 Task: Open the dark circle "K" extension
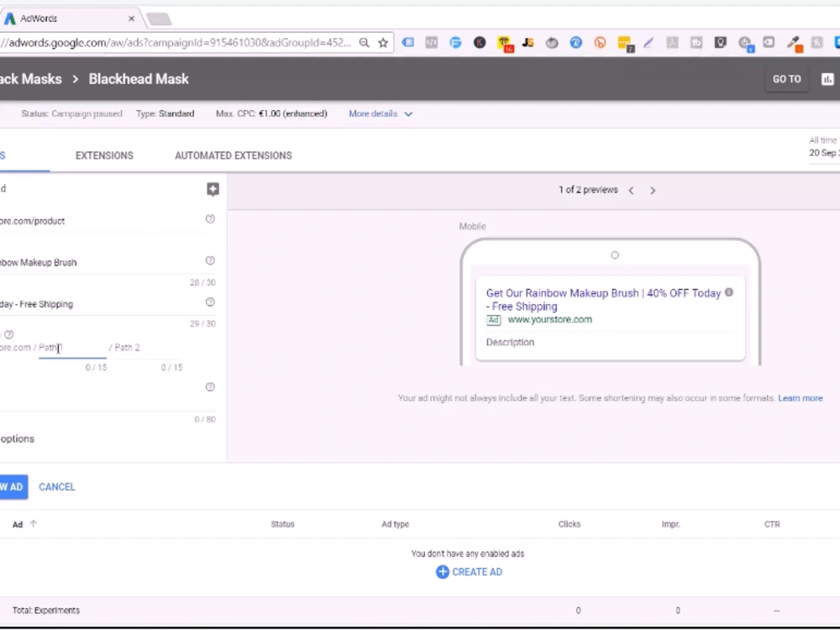point(480,42)
